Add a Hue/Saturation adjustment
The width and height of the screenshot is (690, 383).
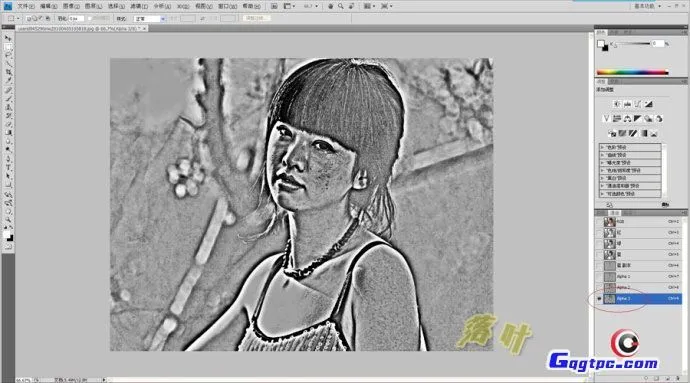[617, 118]
